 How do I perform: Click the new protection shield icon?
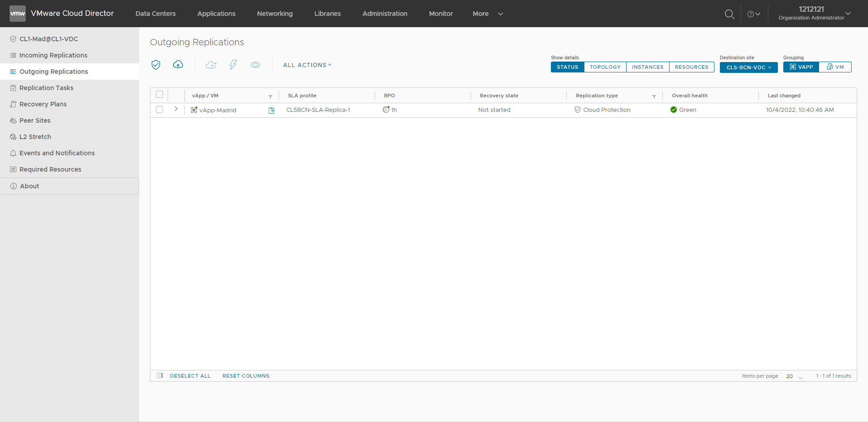(156, 65)
